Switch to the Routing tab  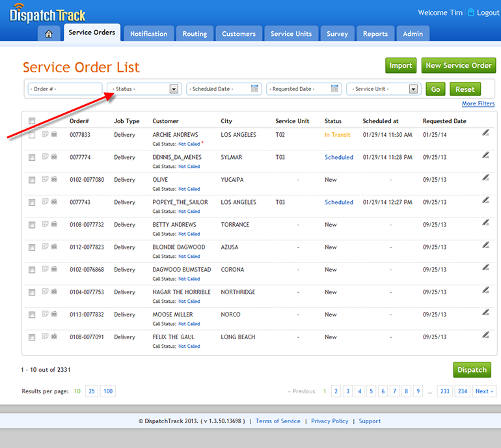pyautogui.click(x=195, y=34)
